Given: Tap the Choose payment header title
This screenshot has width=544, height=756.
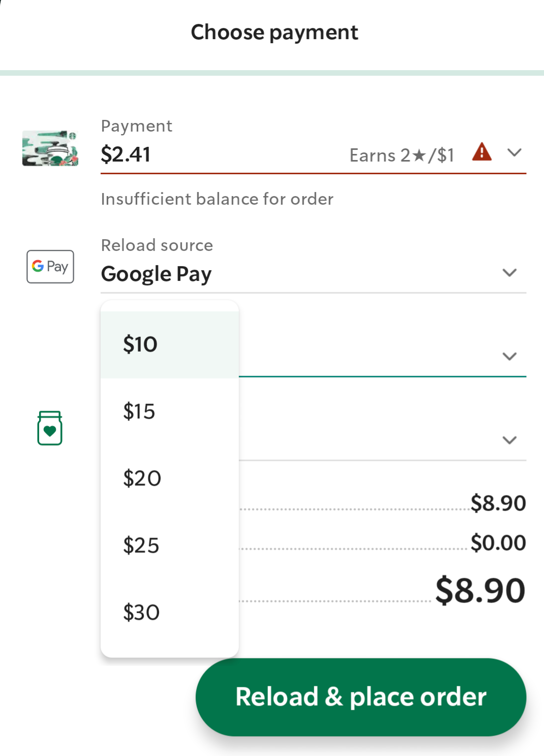Looking at the screenshot, I should (x=275, y=33).
